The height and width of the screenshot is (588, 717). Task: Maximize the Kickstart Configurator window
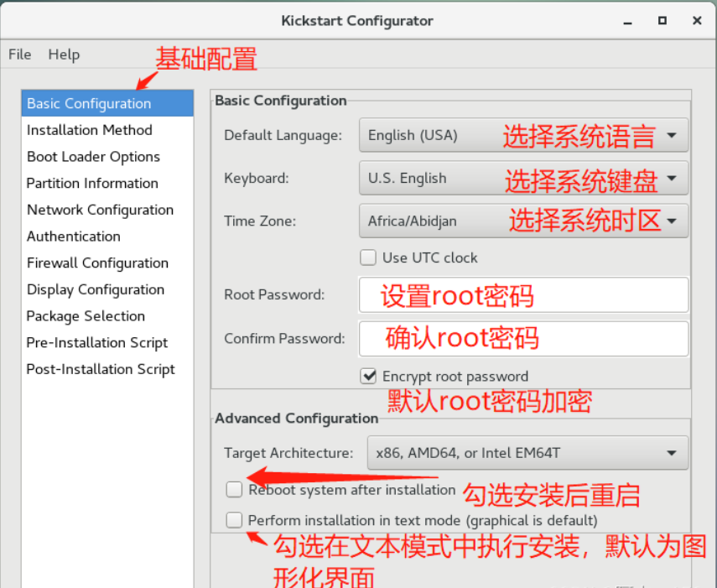click(662, 21)
